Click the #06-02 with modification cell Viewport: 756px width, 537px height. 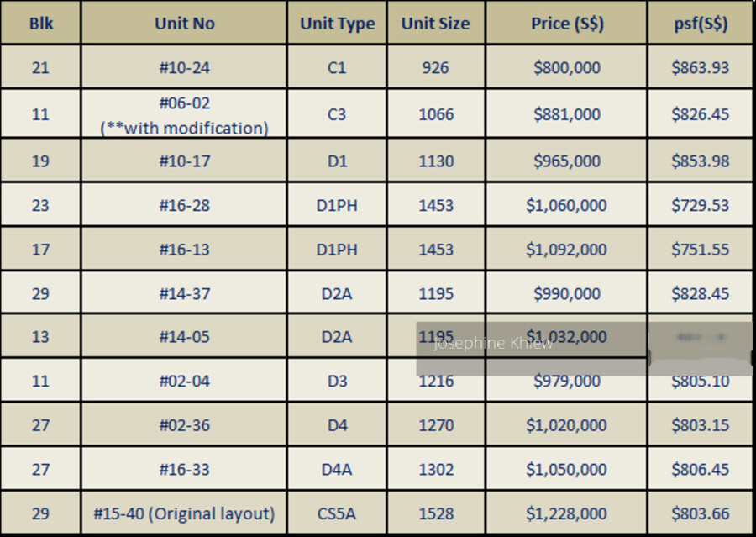pos(184,115)
